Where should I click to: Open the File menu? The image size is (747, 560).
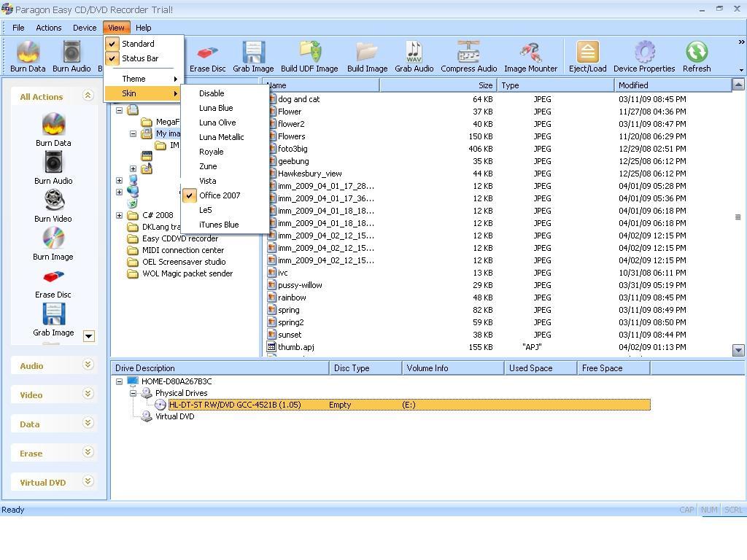(x=18, y=28)
